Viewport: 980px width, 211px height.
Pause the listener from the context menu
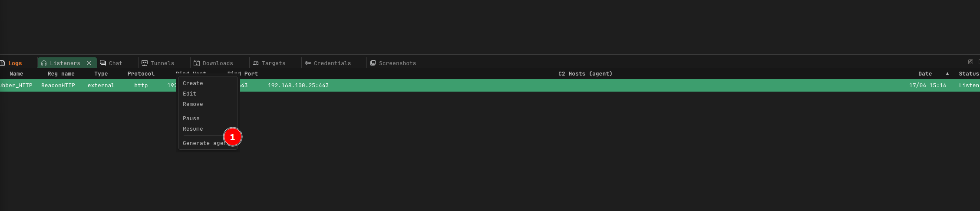[191, 119]
